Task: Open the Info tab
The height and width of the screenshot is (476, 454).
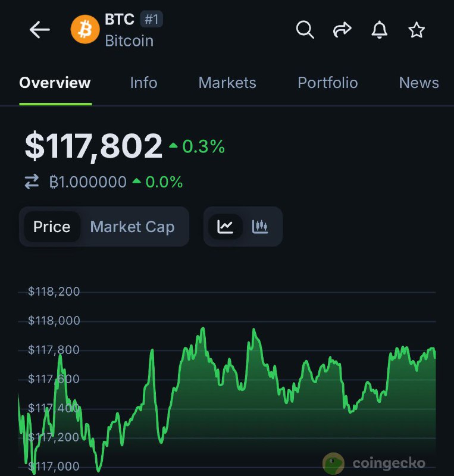Action: click(x=143, y=83)
